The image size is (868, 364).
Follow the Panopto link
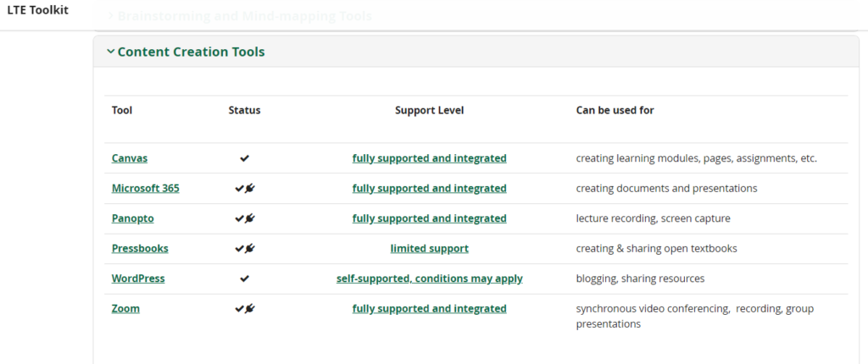click(133, 218)
